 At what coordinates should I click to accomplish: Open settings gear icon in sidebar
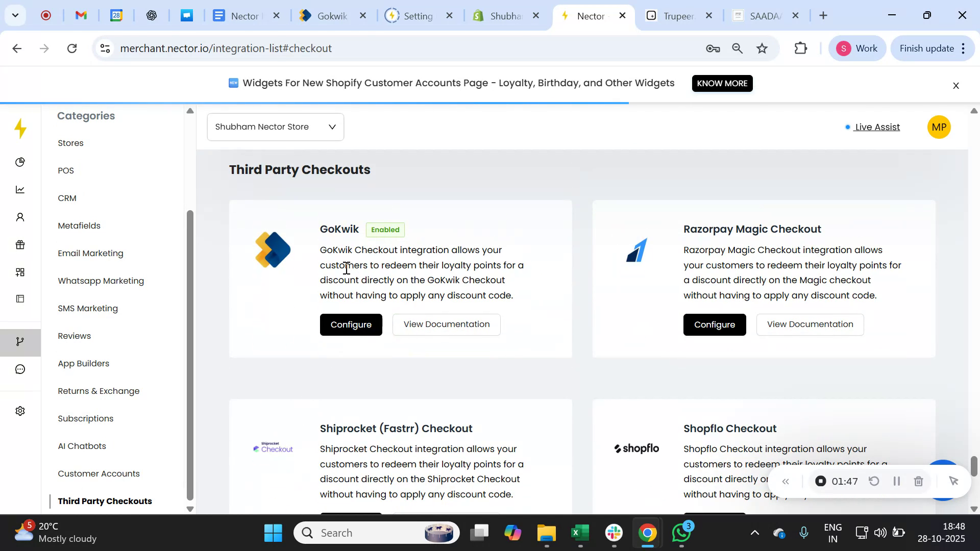tap(20, 411)
